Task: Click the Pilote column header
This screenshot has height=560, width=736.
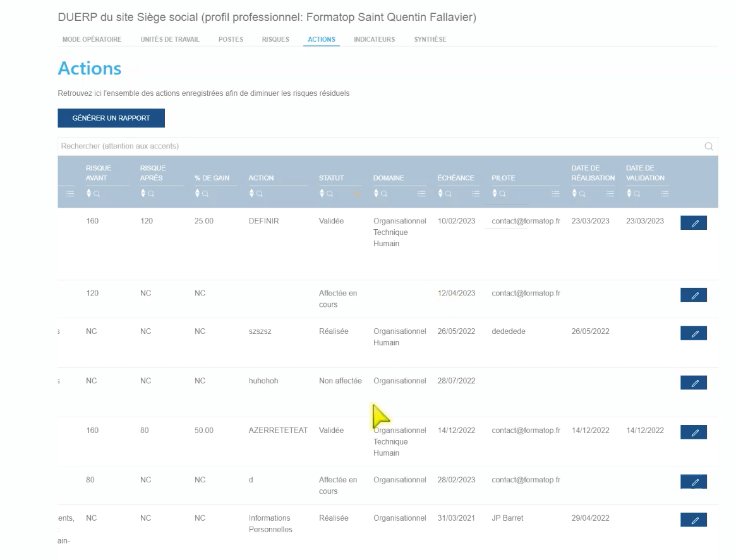Action: pos(503,178)
